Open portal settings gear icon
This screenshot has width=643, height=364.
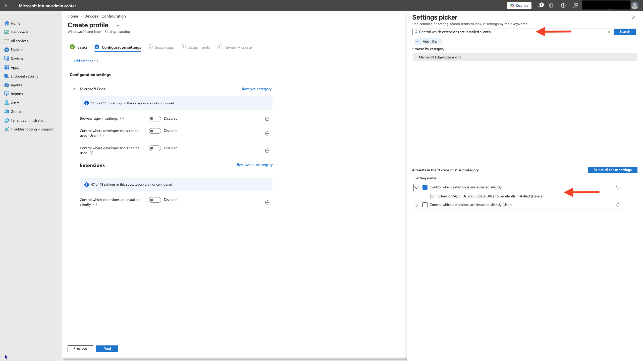551,6
